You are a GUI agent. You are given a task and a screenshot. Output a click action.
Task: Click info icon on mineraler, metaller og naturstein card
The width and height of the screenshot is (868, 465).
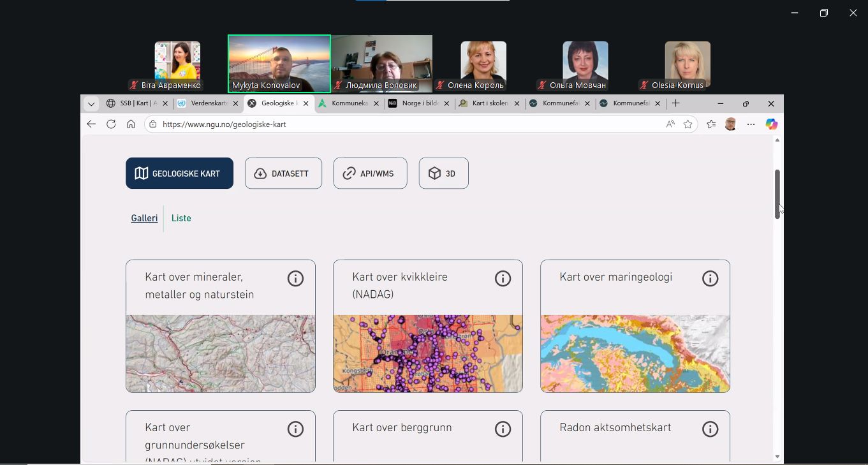pyautogui.click(x=295, y=278)
